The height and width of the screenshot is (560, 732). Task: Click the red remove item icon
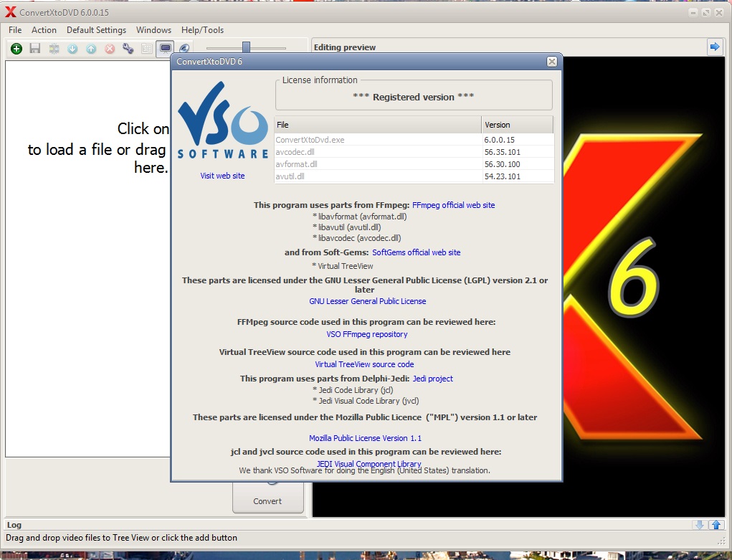[x=110, y=49]
